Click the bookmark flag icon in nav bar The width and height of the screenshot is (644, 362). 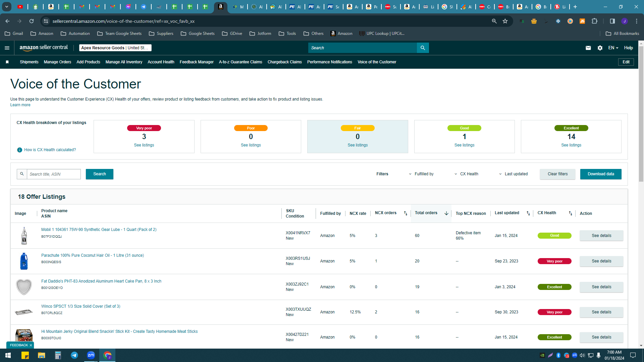coord(7,62)
